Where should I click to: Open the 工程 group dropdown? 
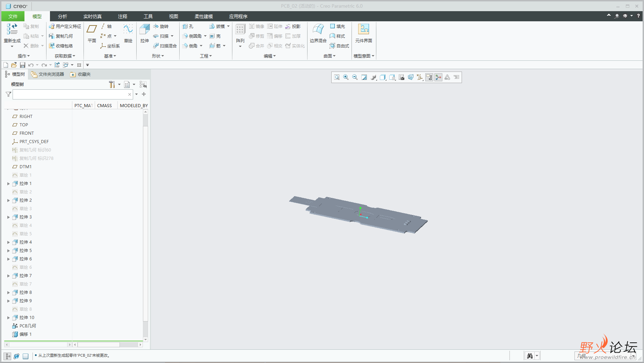tap(206, 56)
